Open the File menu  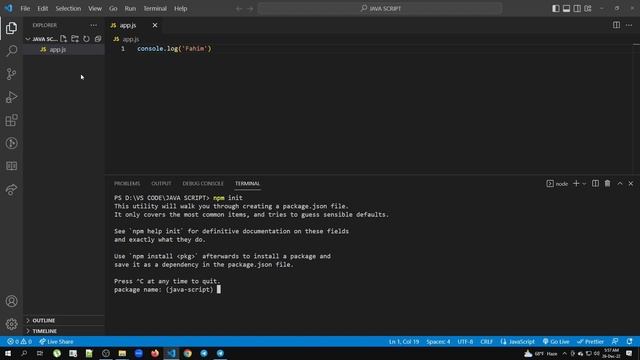25,9
